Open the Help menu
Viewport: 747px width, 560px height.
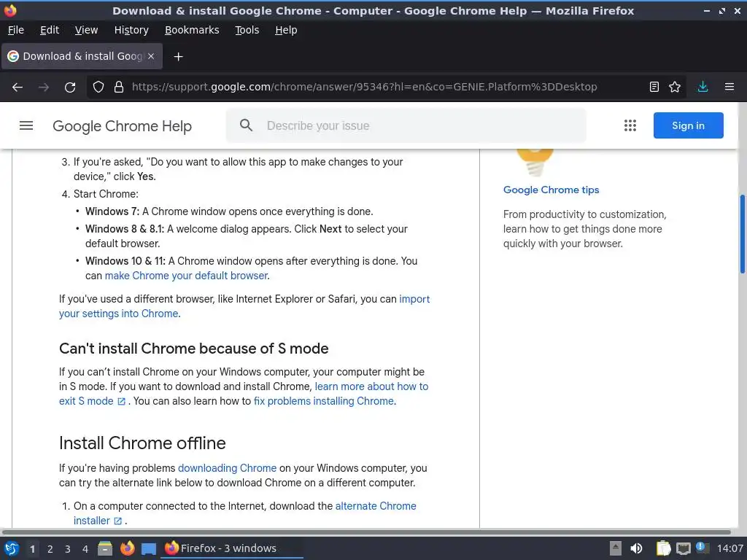coord(286,30)
